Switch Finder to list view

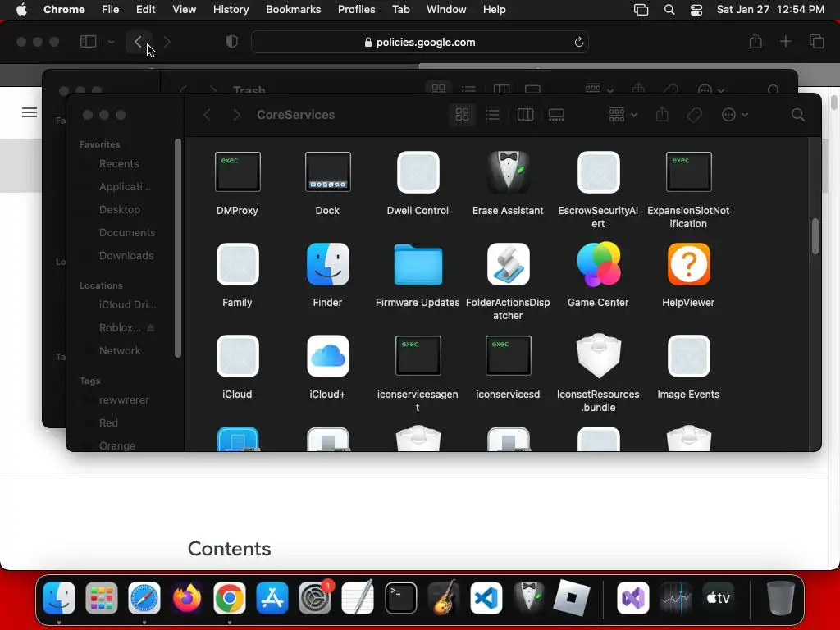point(492,115)
